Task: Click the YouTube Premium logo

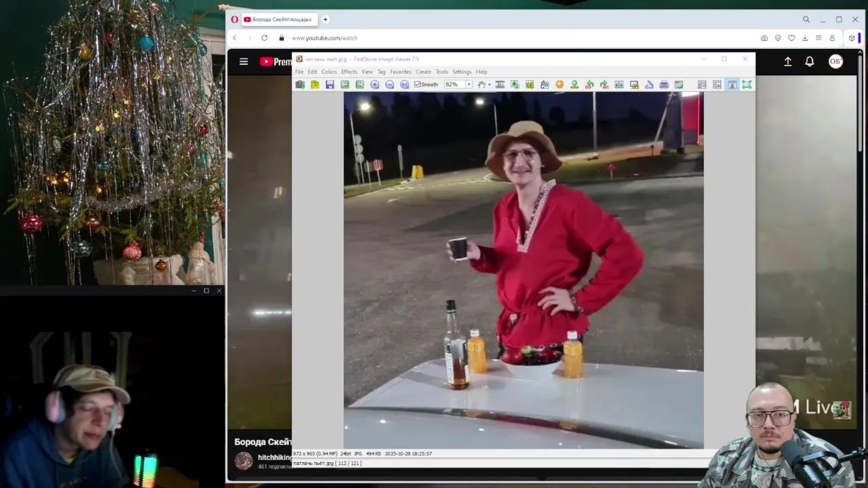Action: (x=275, y=62)
